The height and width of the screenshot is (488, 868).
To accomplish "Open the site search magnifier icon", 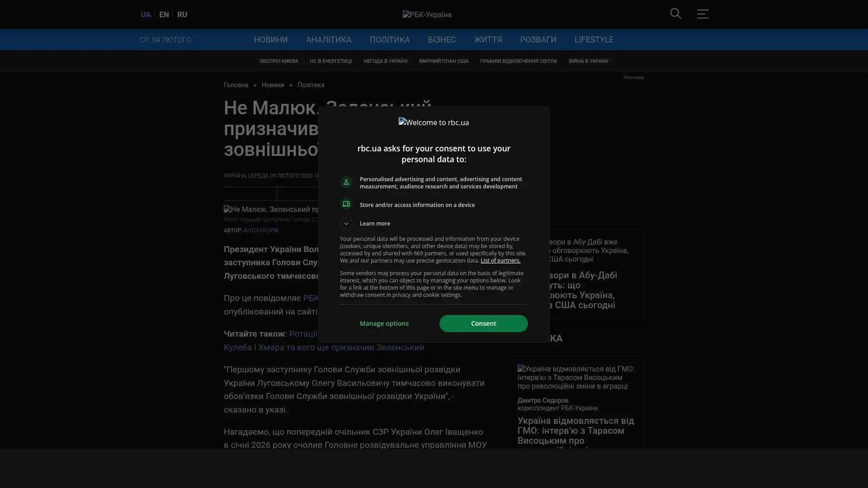I will [675, 14].
